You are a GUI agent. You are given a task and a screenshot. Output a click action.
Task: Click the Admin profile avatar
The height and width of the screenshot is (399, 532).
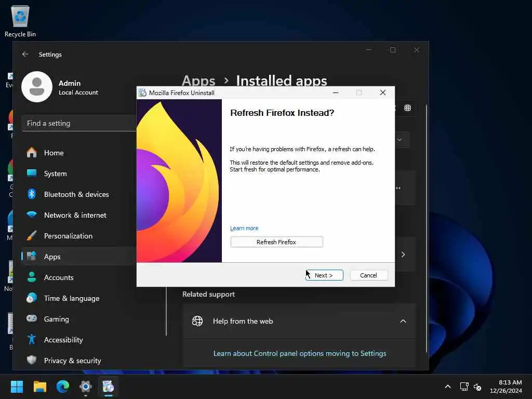point(37,87)
